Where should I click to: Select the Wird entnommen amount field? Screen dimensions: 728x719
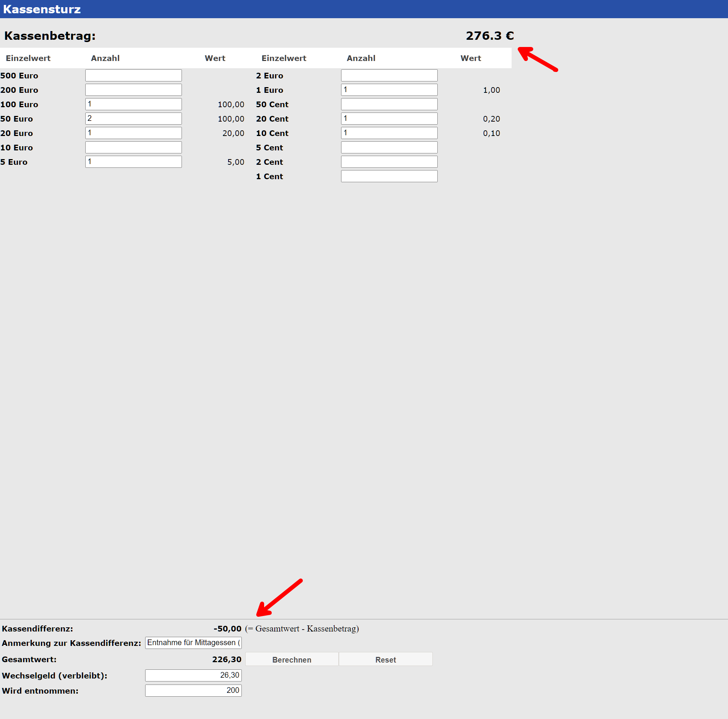point(193,691)
